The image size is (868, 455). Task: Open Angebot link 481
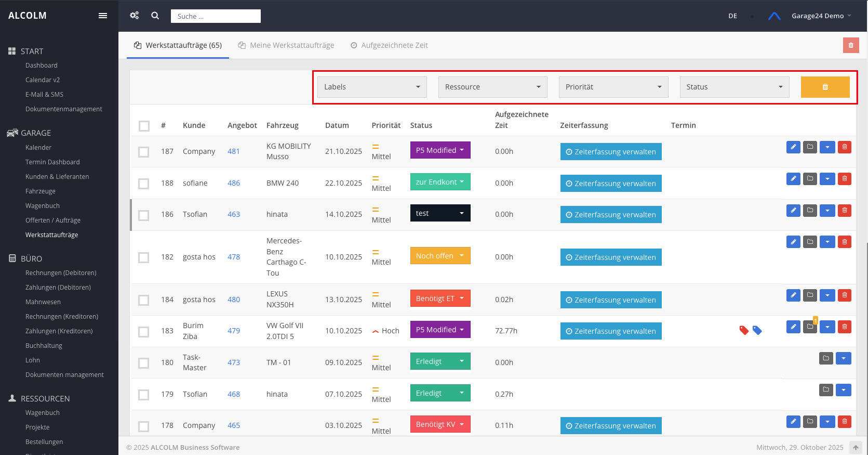tap(234, 151)
